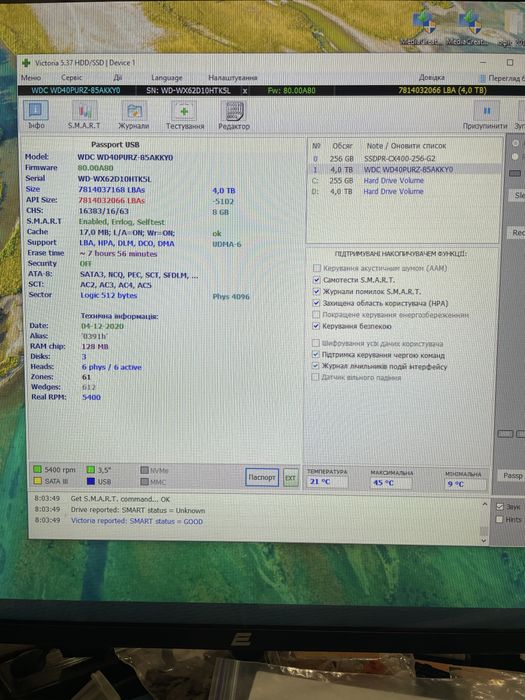Image resolution: width=525 pixels, height=700 pixels.
Task: Click the EXT button
Action: [291, 478]
